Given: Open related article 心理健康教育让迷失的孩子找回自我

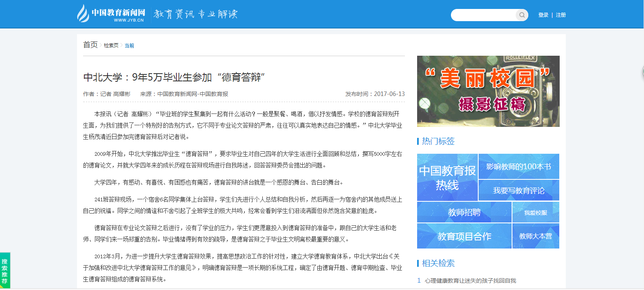Looking at the screenshot, I should click(470, 281).
